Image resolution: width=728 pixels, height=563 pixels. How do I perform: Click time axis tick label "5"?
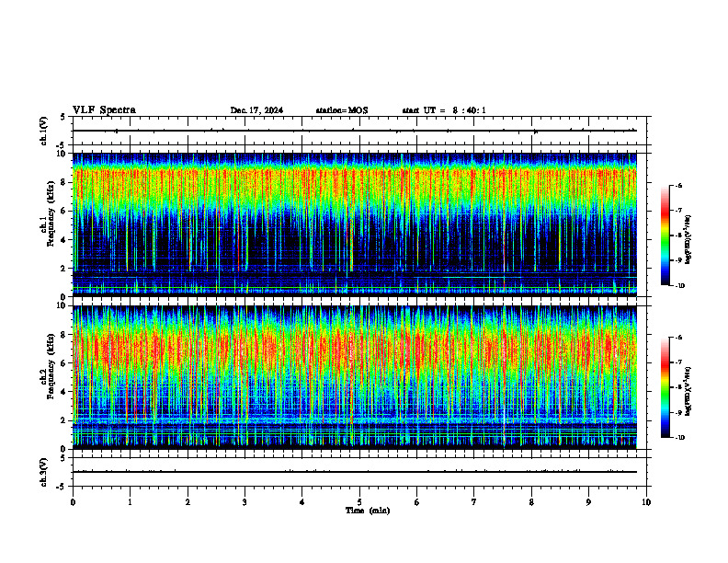tap(359, 502)
